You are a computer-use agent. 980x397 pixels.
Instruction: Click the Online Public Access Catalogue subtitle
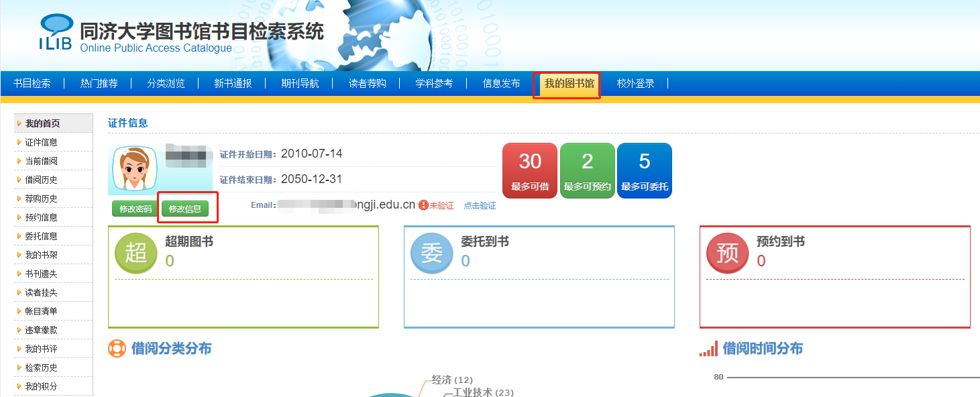point(156,48)
